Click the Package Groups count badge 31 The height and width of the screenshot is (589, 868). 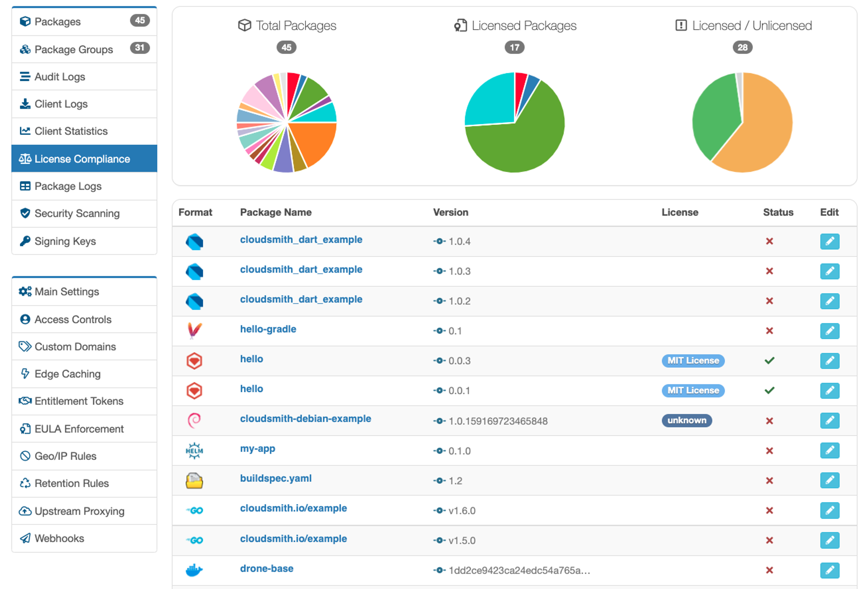140,48
